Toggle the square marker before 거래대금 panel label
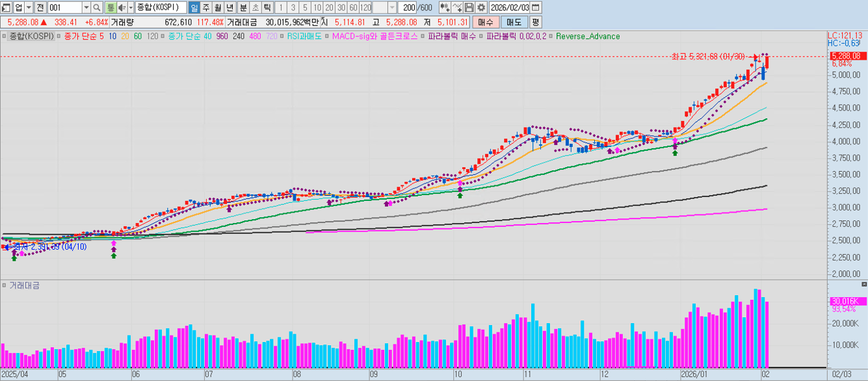The image size is (868, 381). pos(5,285)
